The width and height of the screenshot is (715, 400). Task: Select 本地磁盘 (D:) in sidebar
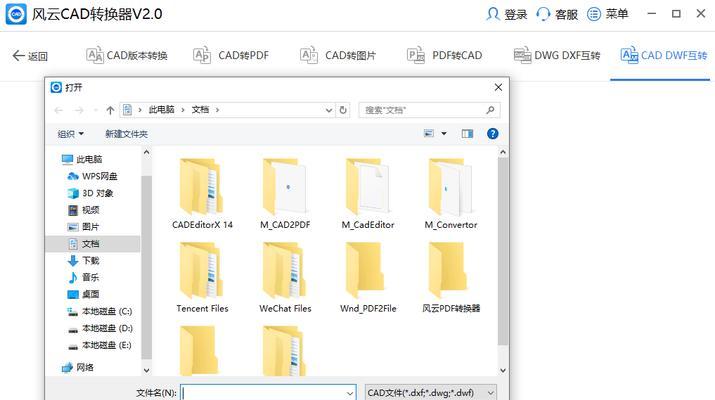click(100, 328)
